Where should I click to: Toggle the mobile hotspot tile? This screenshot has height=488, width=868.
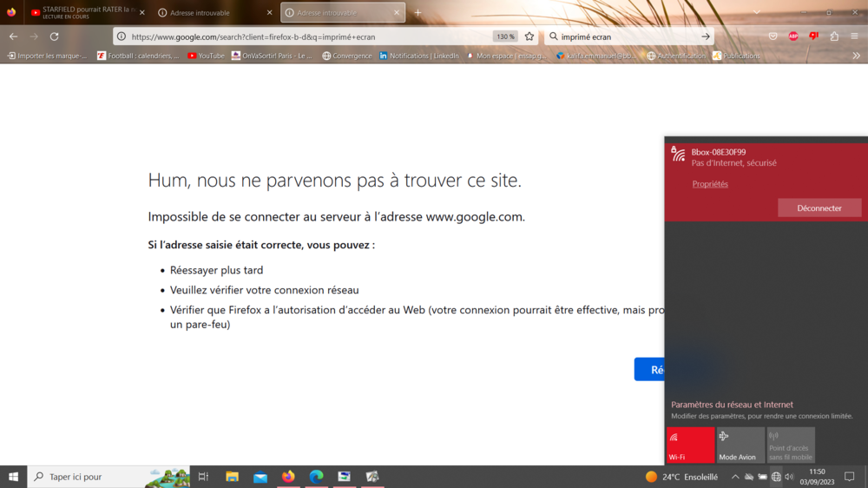coord(790,445)
